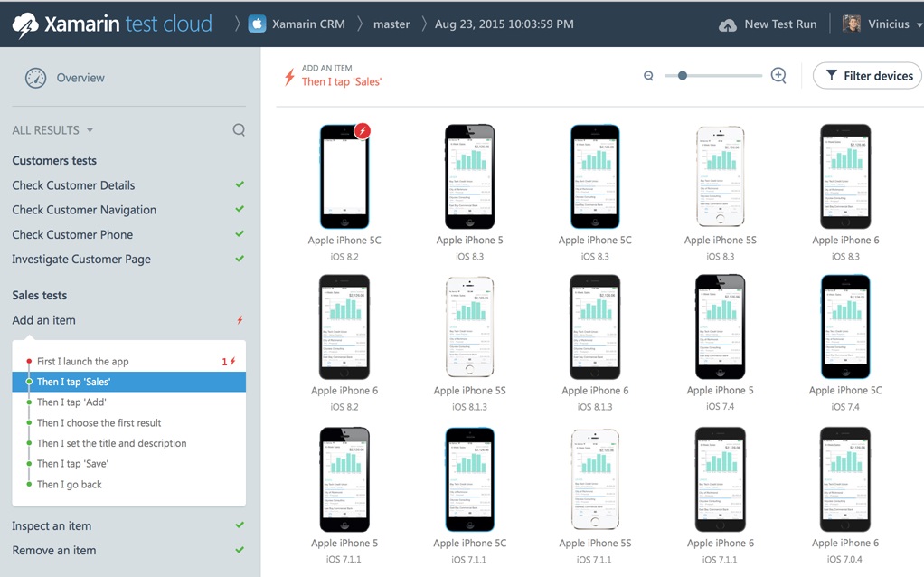Open the Overview gauge icon
Viewport: 924px width, 577px height.
35,78
